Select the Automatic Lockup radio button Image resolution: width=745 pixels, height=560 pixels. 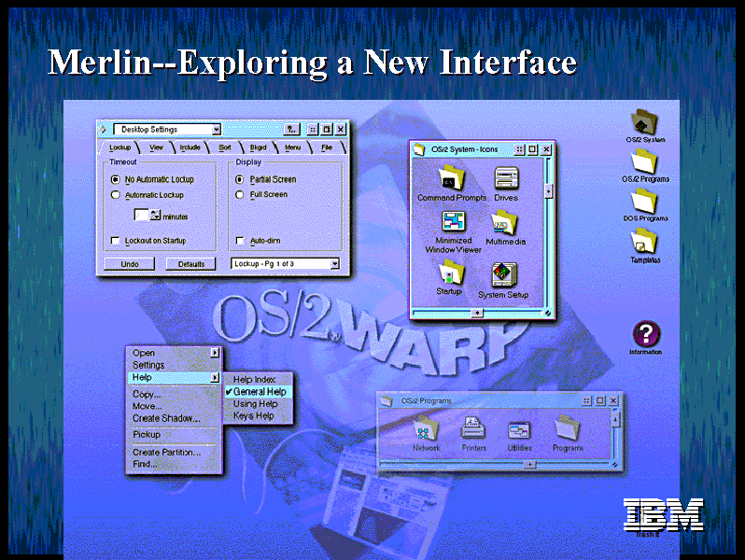(x=116, y=195)
